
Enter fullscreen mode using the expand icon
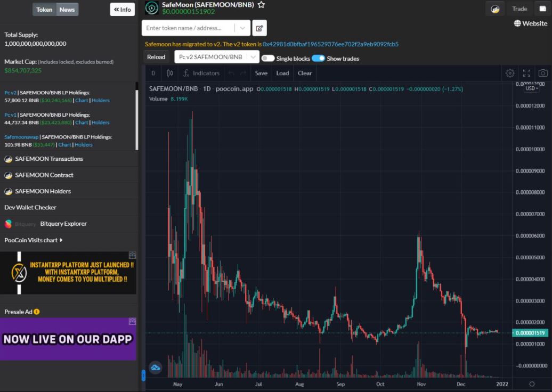[526, 73]
